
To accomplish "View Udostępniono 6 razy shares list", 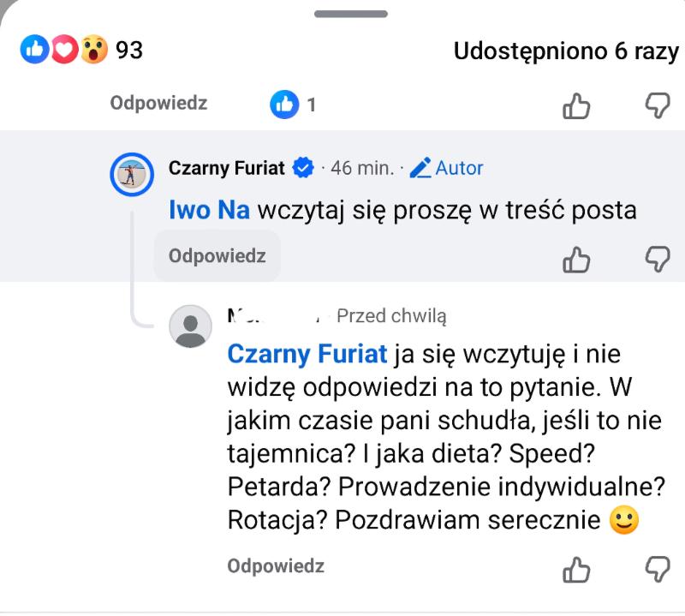I will [x=565, y=51].
